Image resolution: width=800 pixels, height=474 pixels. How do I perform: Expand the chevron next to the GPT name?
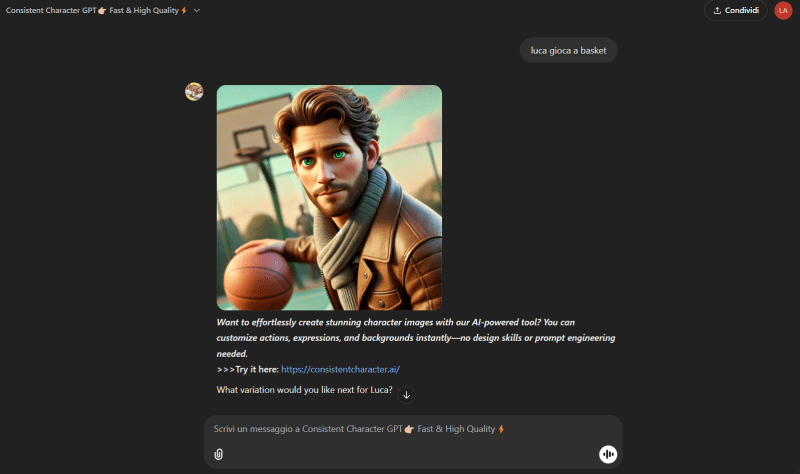pos(197,10)
